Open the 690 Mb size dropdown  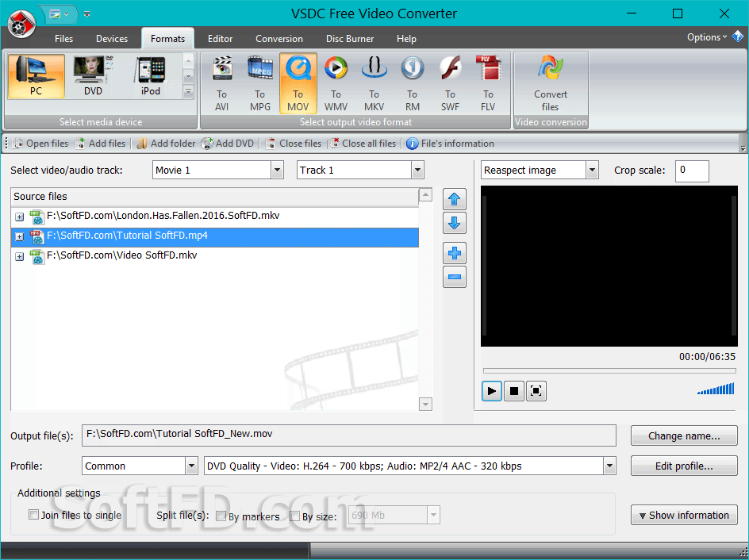pyautogui.click(x=434, y=515)
